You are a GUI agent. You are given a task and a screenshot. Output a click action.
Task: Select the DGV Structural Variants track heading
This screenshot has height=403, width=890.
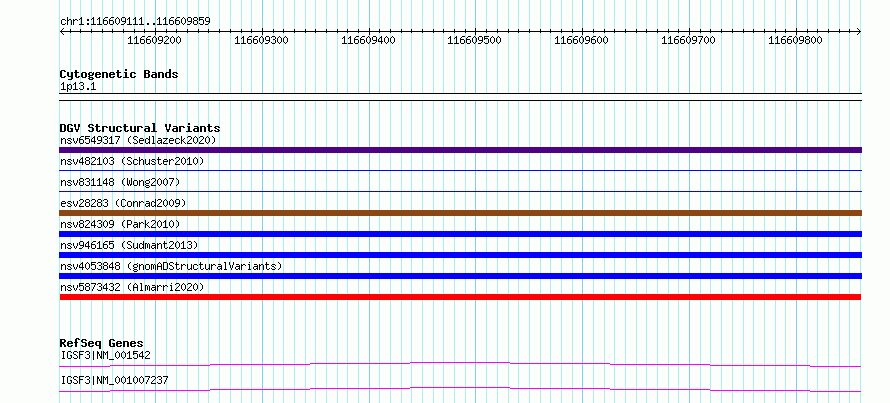140,128
